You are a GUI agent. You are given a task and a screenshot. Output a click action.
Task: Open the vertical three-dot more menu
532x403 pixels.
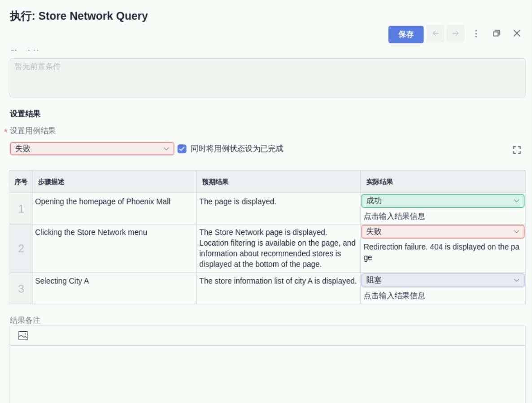476,34
